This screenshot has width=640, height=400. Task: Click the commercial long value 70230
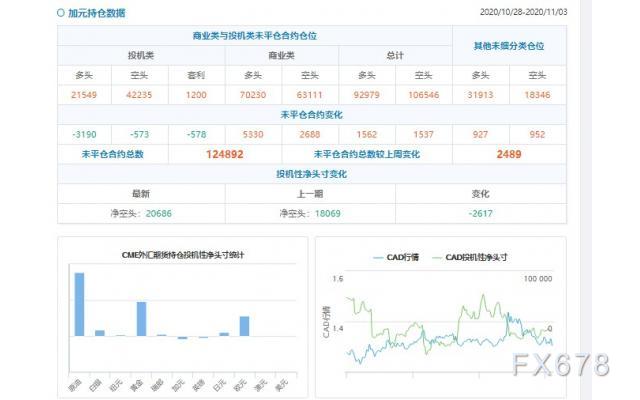pyautogui.click(x=253, y=95)
